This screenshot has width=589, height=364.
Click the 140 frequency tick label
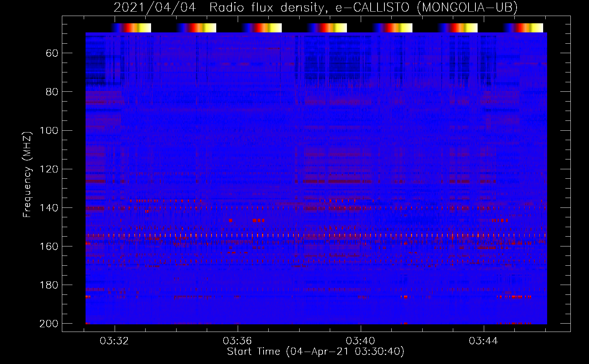(x=49, y=208)
